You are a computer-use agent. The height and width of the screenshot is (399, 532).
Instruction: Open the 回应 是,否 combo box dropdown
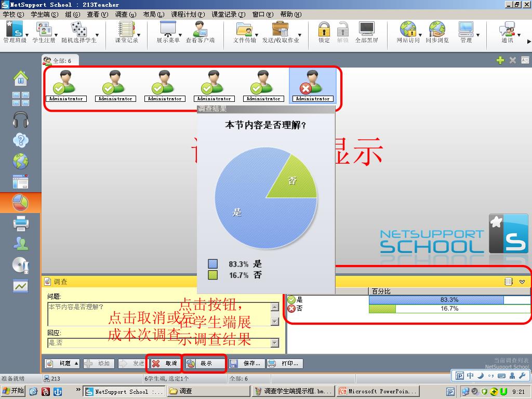pyautogui.click(x=275, y=343)
